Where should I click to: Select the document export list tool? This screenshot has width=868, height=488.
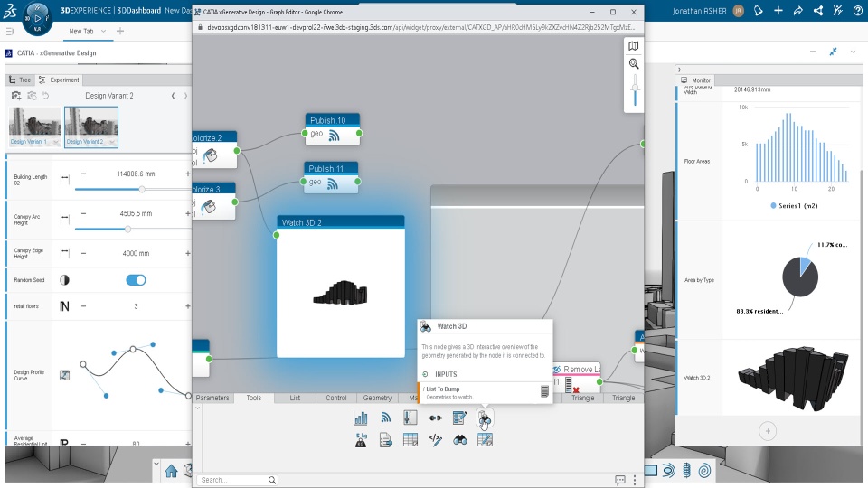(x=386, y=440)
